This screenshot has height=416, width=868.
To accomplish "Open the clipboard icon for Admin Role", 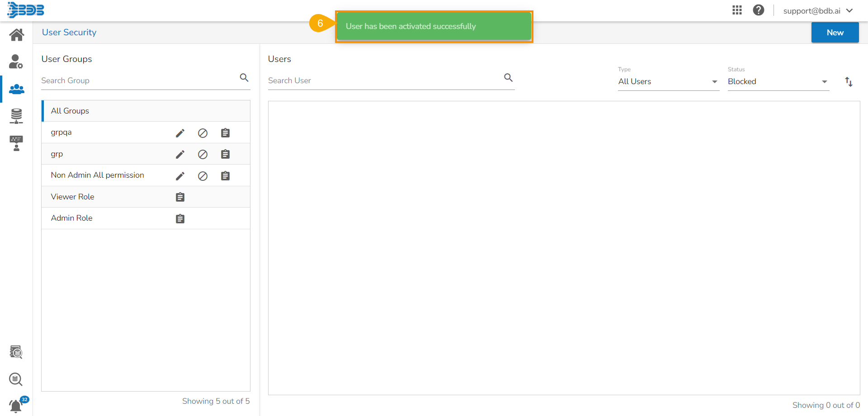I will pyautogui.click(x=180, y=219).
